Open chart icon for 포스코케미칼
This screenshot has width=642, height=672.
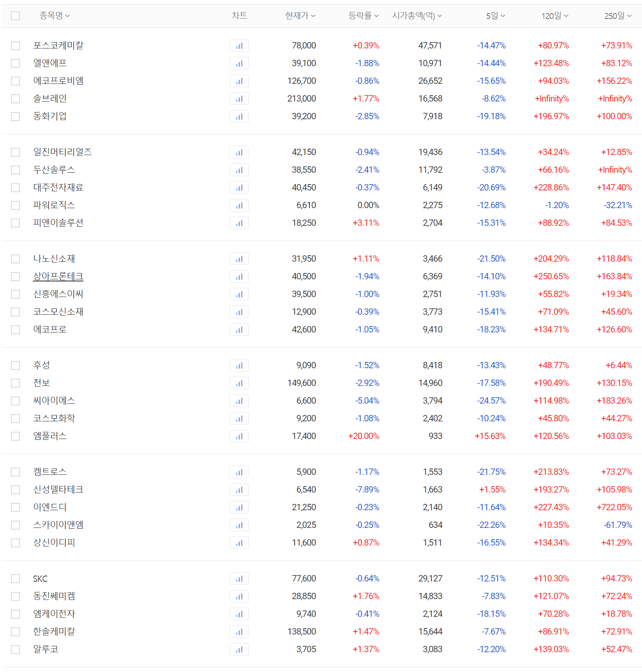(x=239, y=46)
